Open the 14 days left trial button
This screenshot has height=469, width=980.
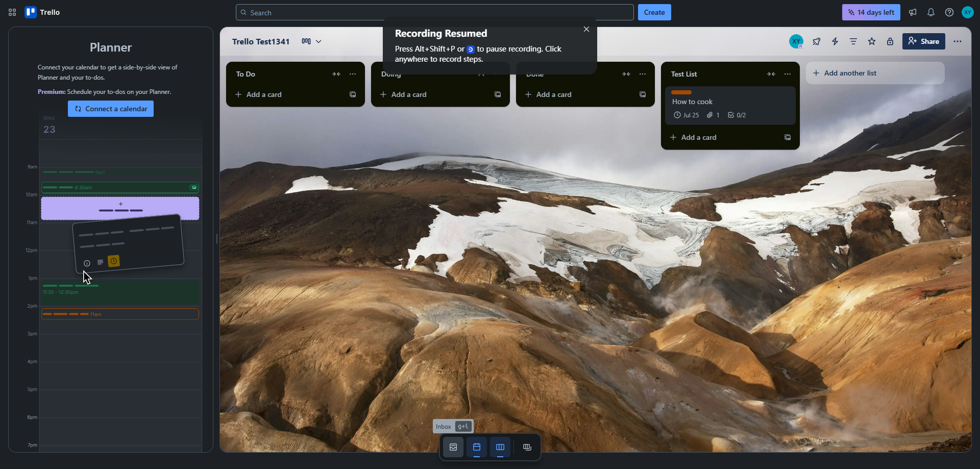pyautogui.click(x=871, y=12)
